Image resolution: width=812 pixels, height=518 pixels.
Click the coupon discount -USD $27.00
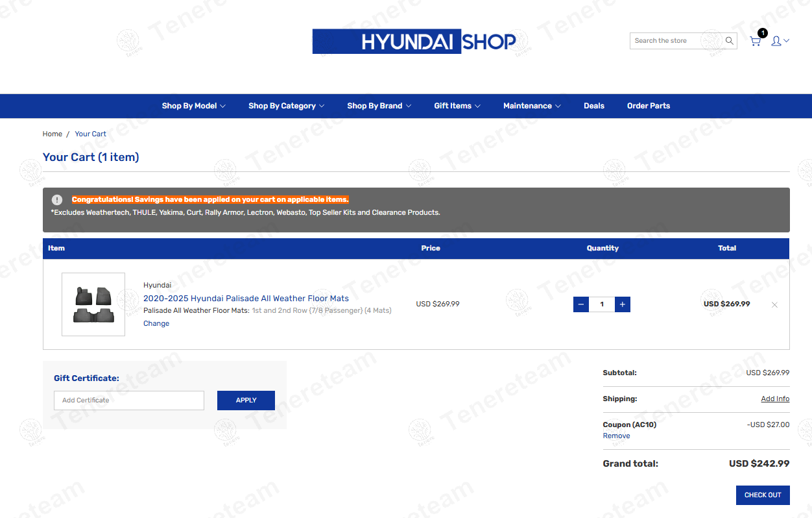[x=768, y=425]
